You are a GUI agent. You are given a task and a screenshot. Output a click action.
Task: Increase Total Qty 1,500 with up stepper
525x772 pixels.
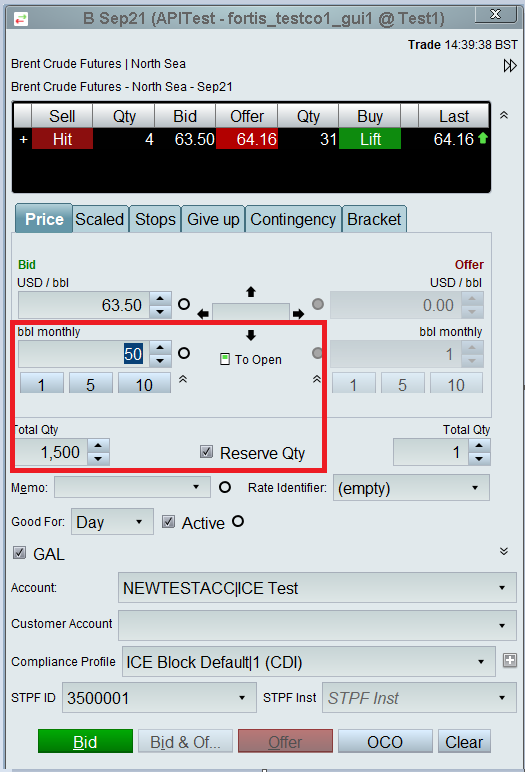[x=98, y=446]
